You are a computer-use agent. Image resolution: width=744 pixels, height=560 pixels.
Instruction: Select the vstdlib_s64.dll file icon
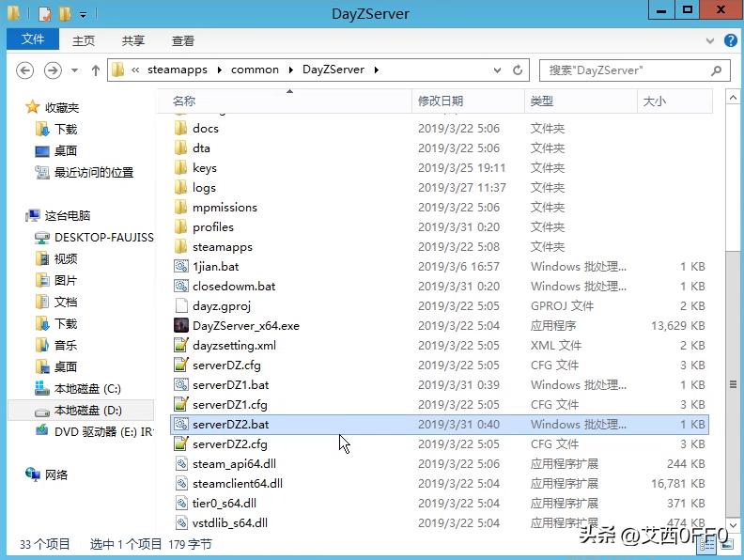pos(180,523)
